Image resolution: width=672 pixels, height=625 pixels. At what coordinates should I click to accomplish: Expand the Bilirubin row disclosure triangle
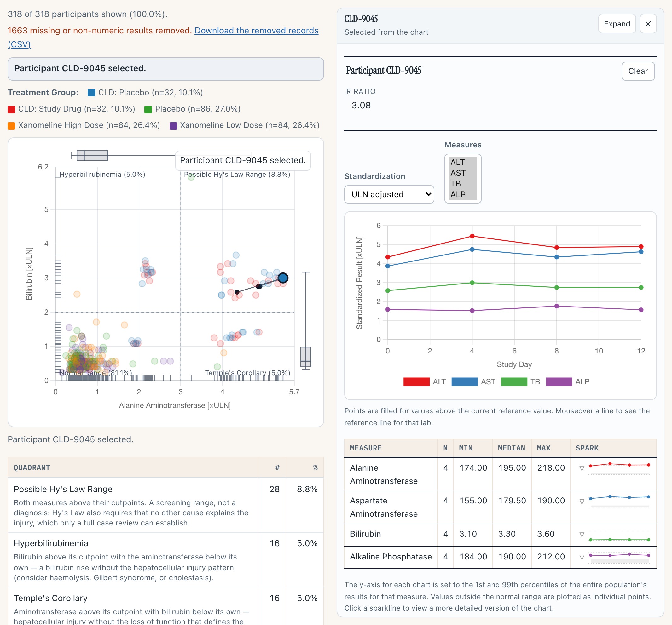582,535
